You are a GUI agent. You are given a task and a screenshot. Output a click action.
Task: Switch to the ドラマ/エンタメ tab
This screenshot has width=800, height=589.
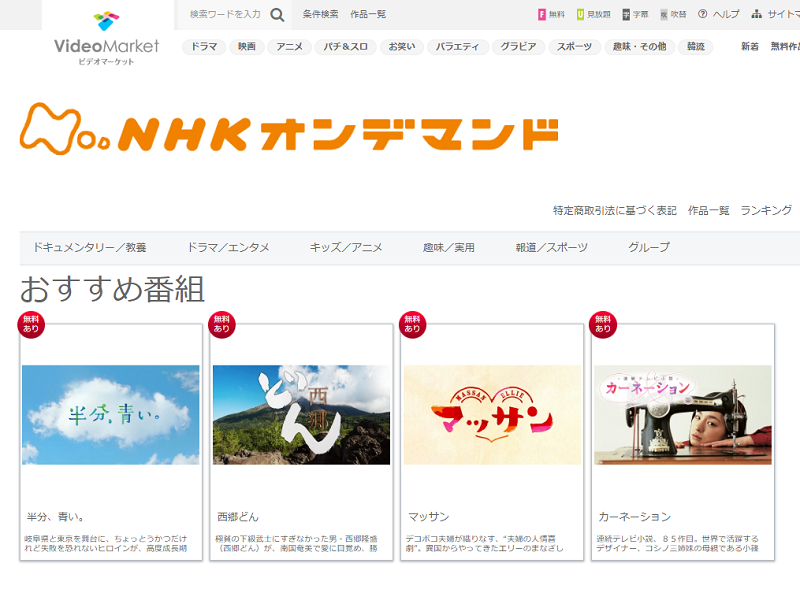[x=229, y=248]
